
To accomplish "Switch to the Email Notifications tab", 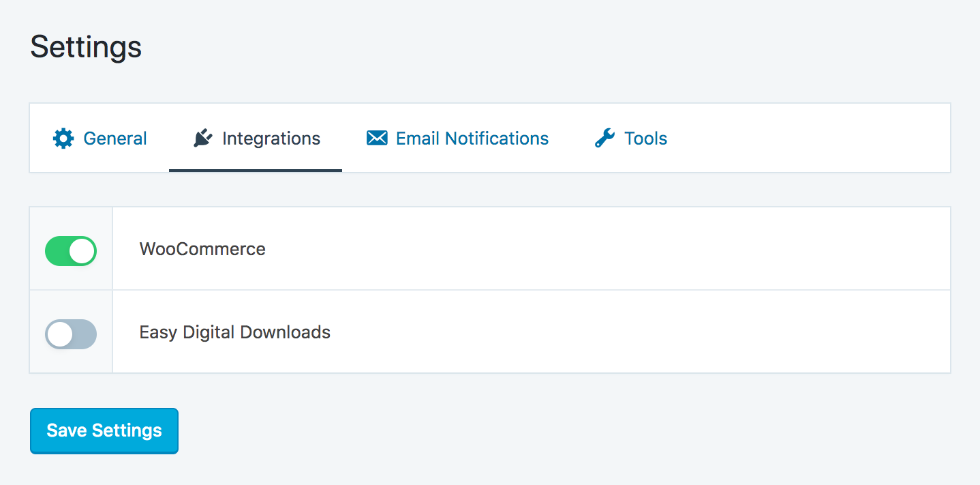I will coord(457,138).
